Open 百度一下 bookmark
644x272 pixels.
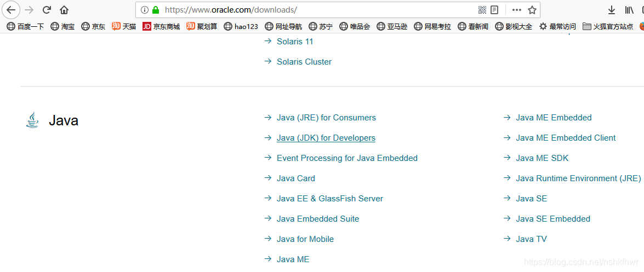25,27
